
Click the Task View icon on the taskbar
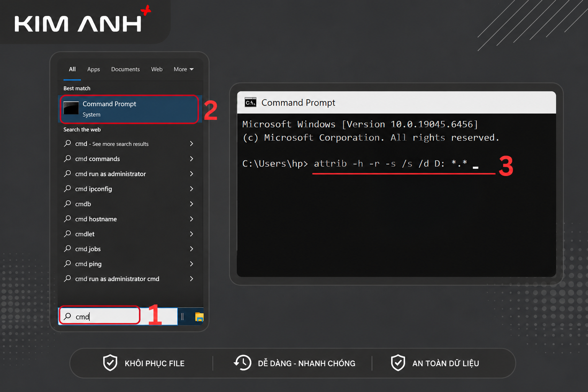point(182,317)
